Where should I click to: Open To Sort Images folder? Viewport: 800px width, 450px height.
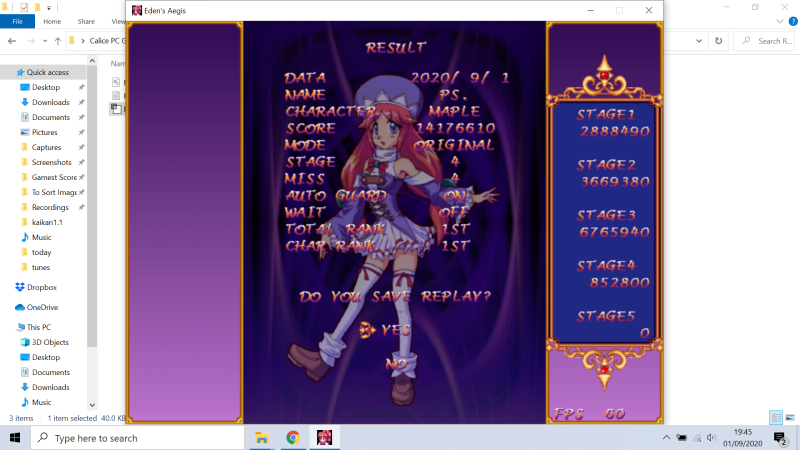tap(54, 192)
